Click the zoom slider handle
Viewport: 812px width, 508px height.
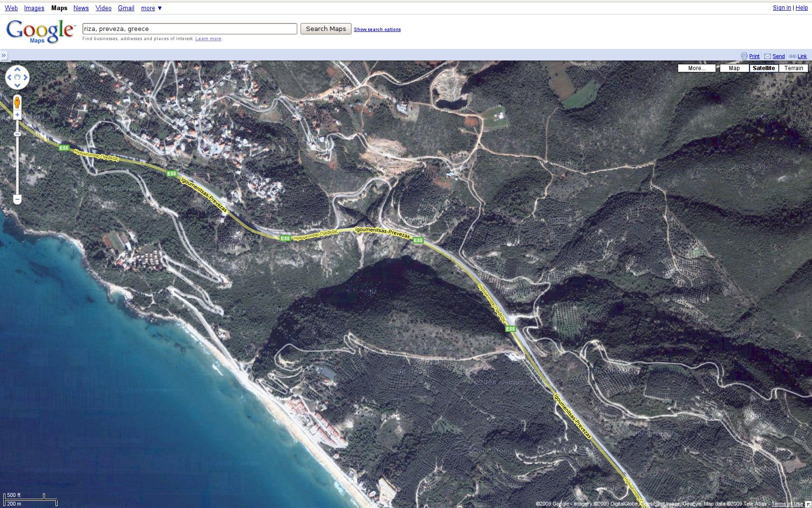point(17,134)
